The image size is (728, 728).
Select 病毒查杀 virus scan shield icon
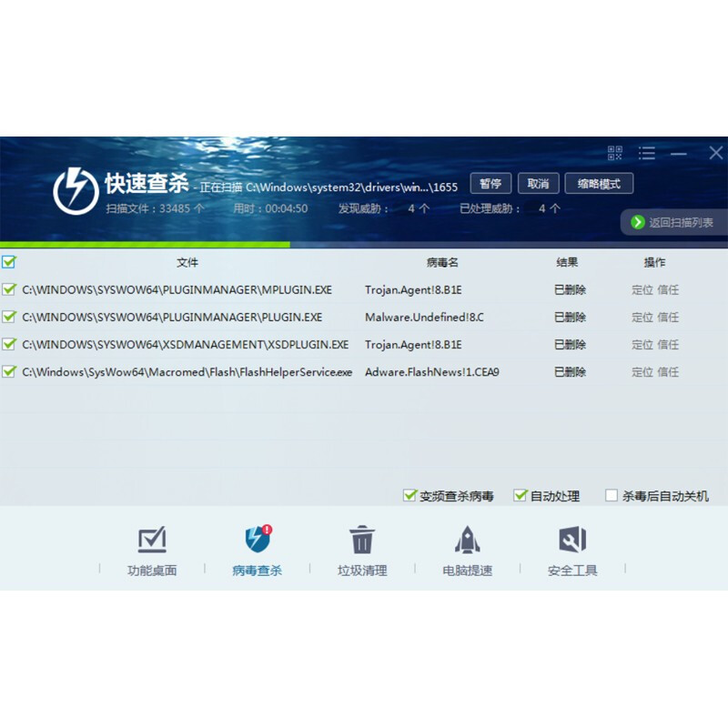[x=258, y=541]
